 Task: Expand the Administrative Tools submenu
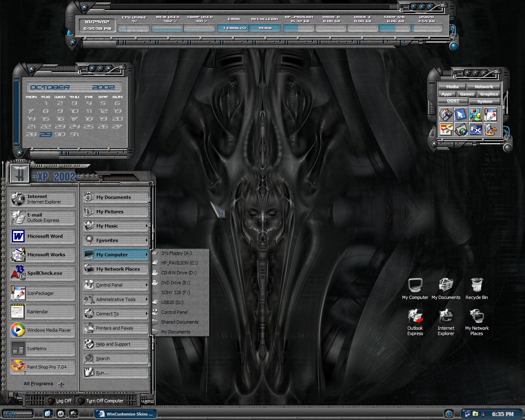(116, 299)
